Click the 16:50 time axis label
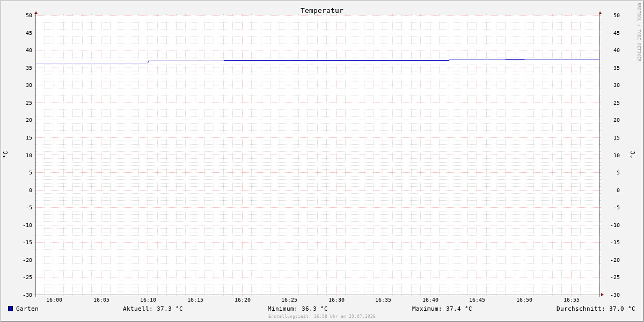 tap(524, 300)
